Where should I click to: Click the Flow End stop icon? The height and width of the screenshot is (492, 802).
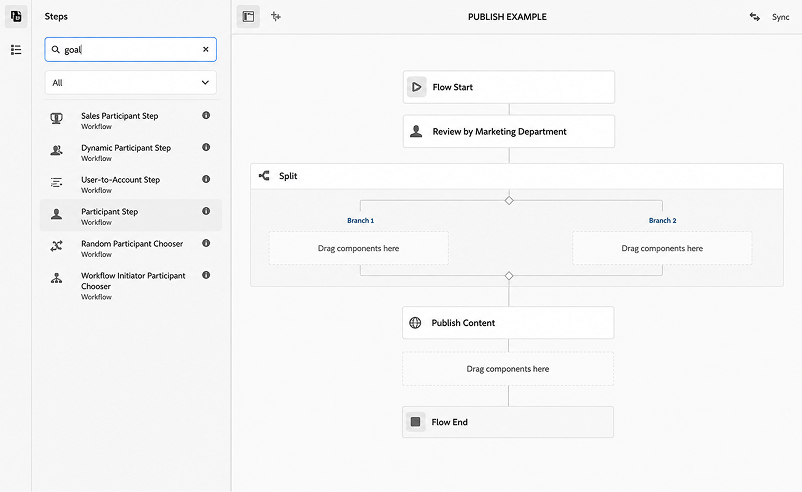coord(416,422)
